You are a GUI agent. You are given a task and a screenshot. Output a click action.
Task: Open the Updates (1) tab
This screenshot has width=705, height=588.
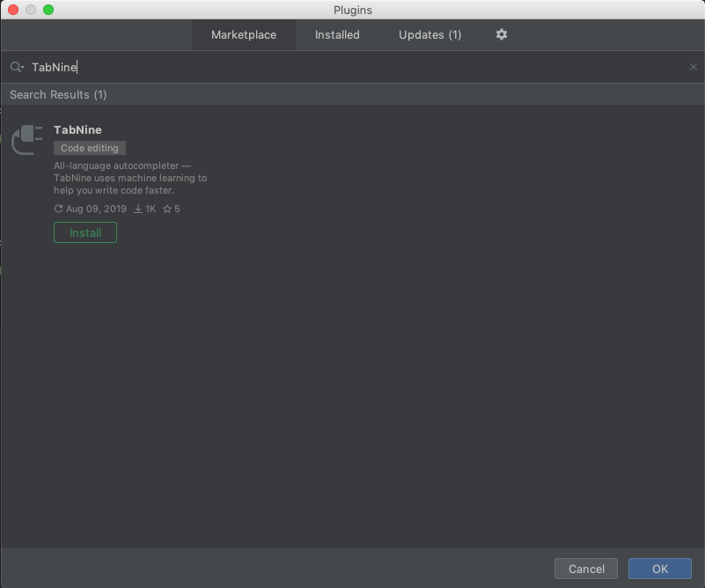(430, 34)
